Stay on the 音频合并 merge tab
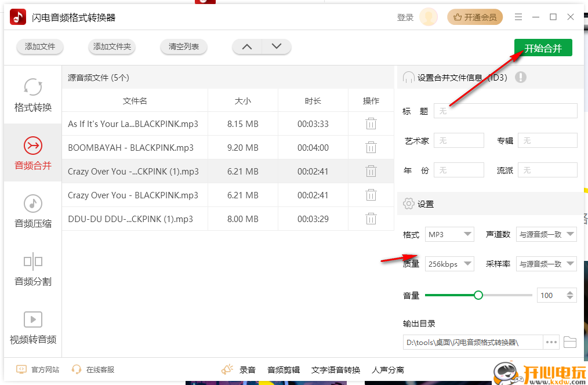Screen dimensions: 588x385 [32, 152]
